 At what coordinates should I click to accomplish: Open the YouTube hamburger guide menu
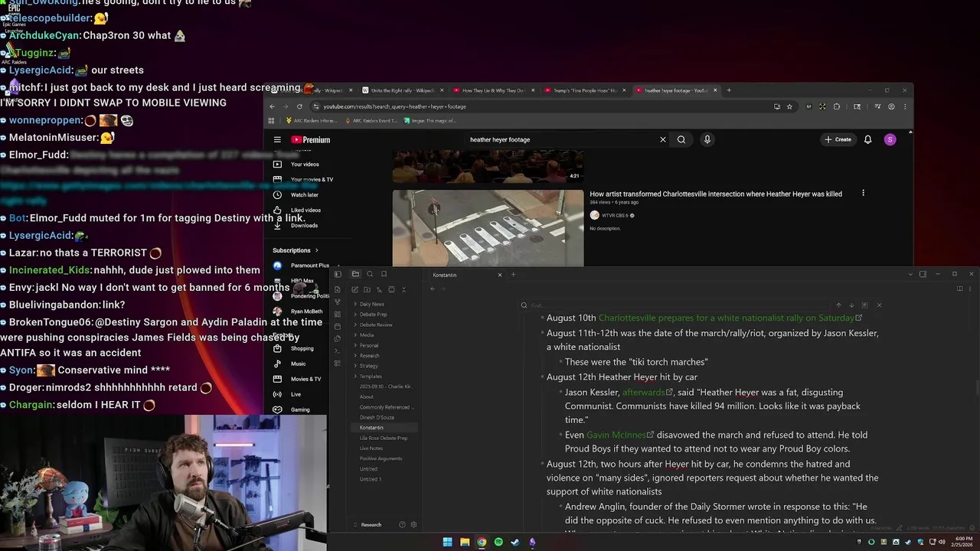(277, 139)
